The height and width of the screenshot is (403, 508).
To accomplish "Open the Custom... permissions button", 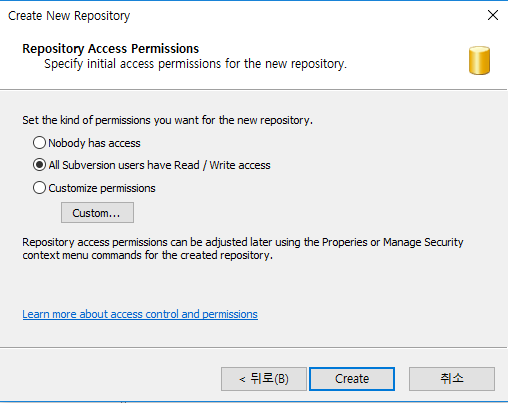I will click(x=97, y=212).
